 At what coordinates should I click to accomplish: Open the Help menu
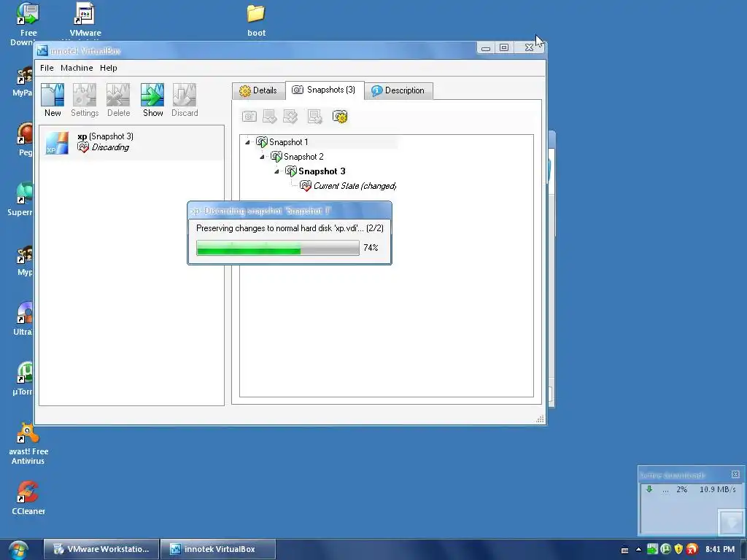point(109,68)
